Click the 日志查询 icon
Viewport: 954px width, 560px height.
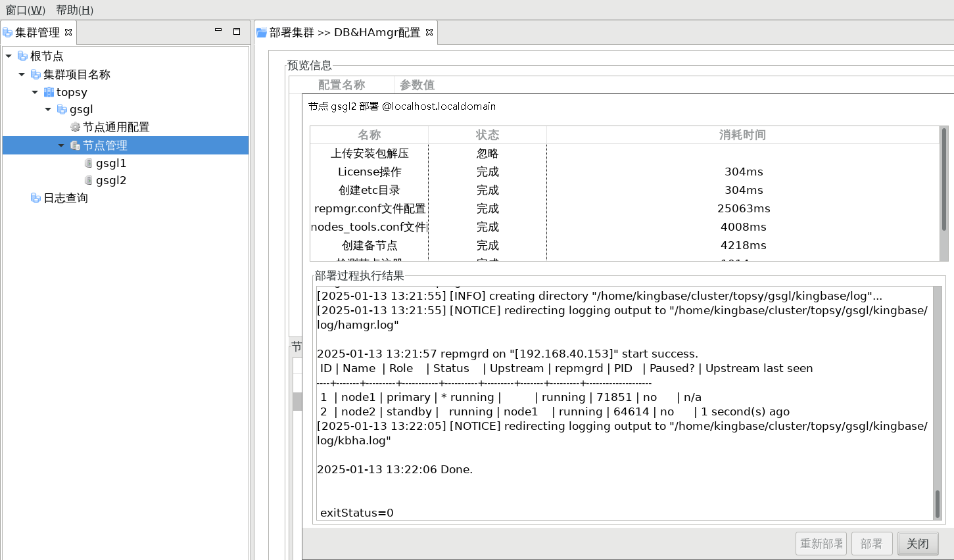pyautogui.click(x=36, y=198)
